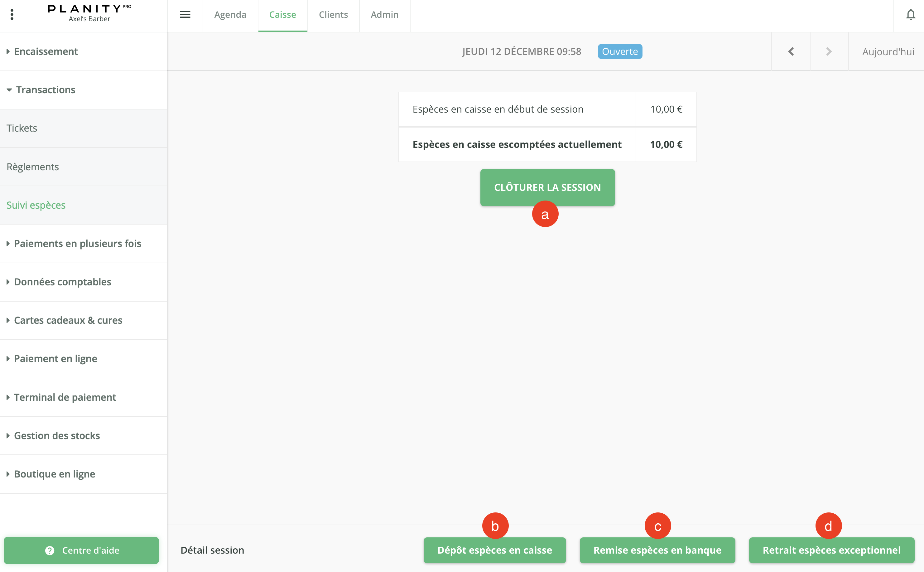Viewport: 924px width, 572px height.
Task: Expand the Données comptables section
Action: (62, 282)
